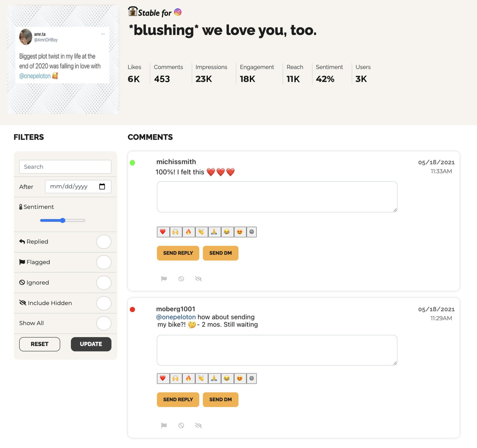
Task: Click the laughing emoji under michissmith's comment
Action: click(227, 232)
